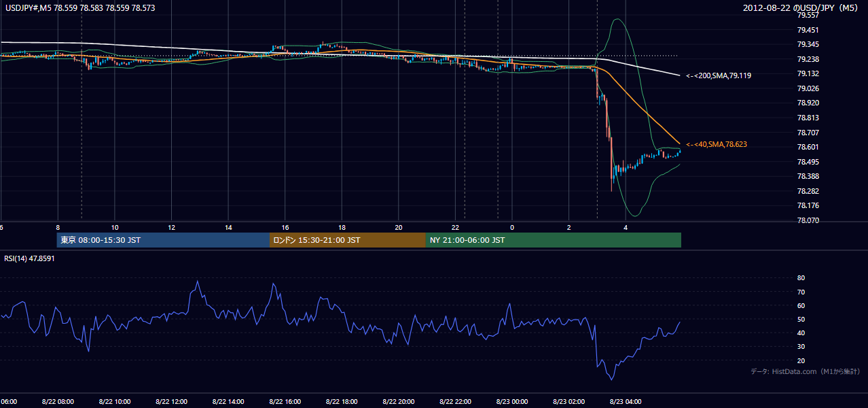The width and height of the screenshot is (868, 408).
Task: Click the 8/22 10:00 bottom time label
Action: (x=115, y=401)
